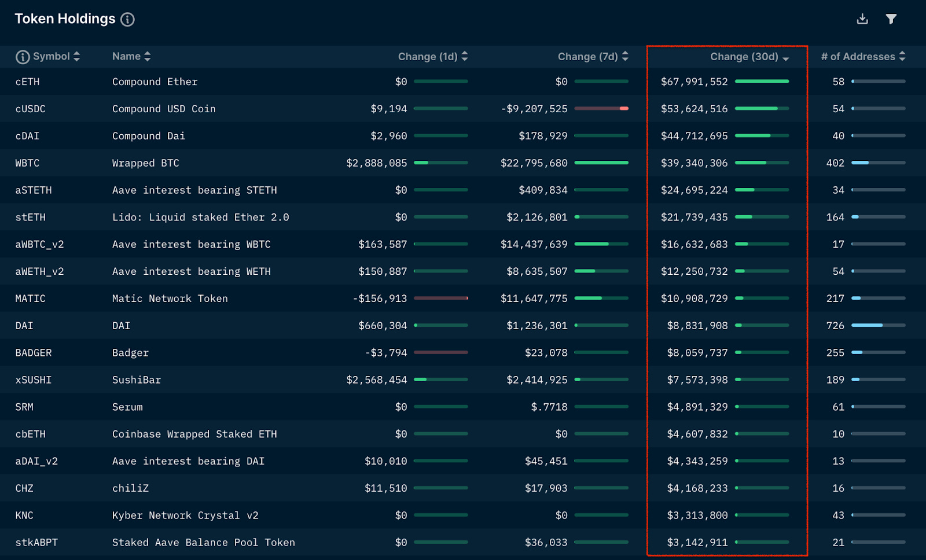Click Kyber Network Crystal v2 name
The height and width of the screenshot is (560, 926).
click(x=185, y=515)
